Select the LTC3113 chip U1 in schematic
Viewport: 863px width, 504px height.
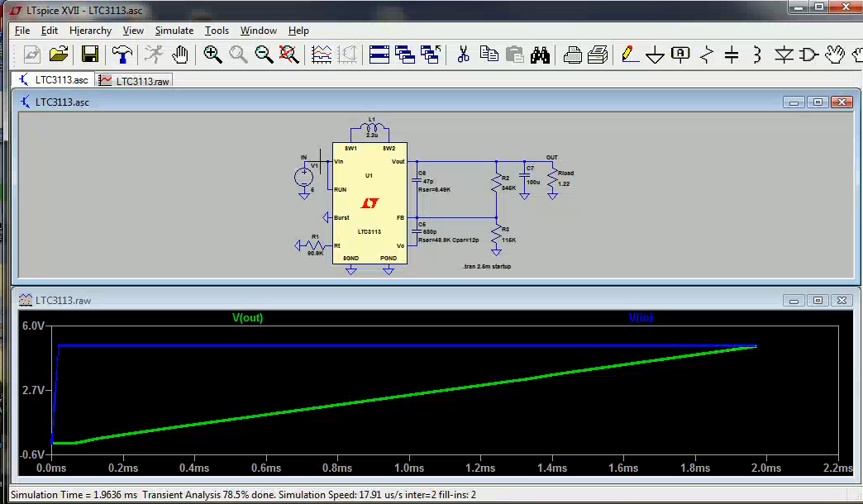click(370, 203)
